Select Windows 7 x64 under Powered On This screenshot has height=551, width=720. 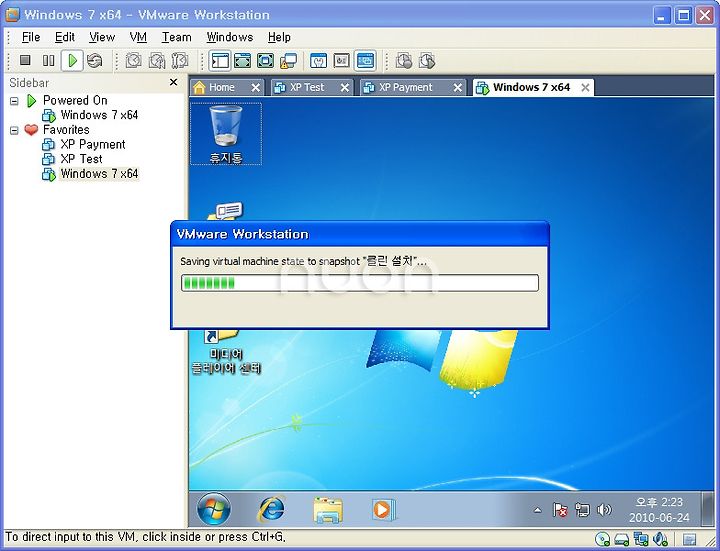tap(99, 115)
